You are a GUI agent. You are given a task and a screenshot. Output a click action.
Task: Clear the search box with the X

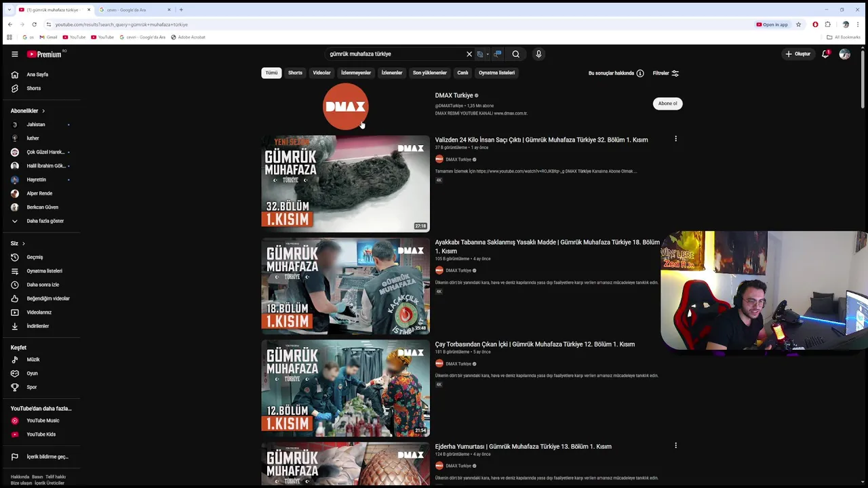pos(469,54)
